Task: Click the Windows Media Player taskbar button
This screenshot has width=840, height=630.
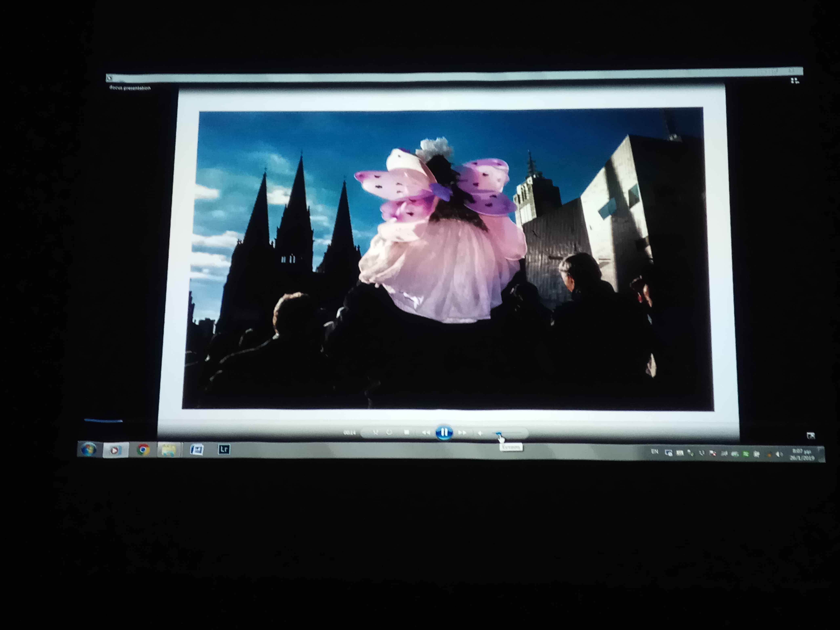Action: pyautogui.click(x=116, y=450)
